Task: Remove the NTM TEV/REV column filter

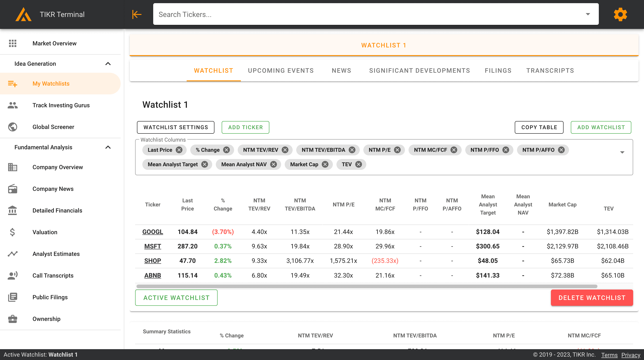Action: tap(286, 150)
